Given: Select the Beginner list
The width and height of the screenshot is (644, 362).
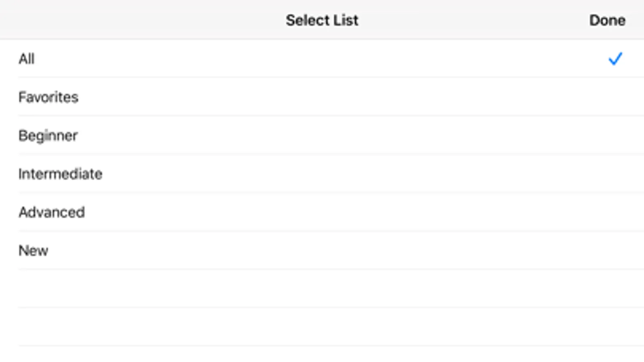Looking at the screenshot, I should [x=322, y=136].
